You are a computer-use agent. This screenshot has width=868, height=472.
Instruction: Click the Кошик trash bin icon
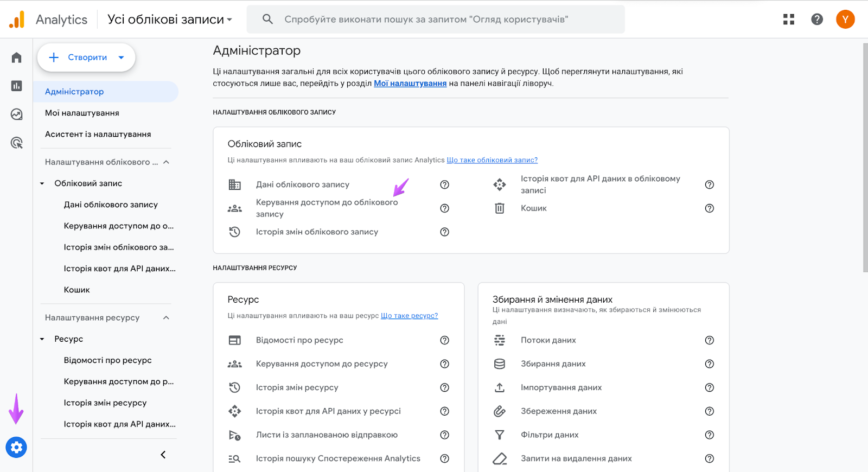tap(500, 208)
